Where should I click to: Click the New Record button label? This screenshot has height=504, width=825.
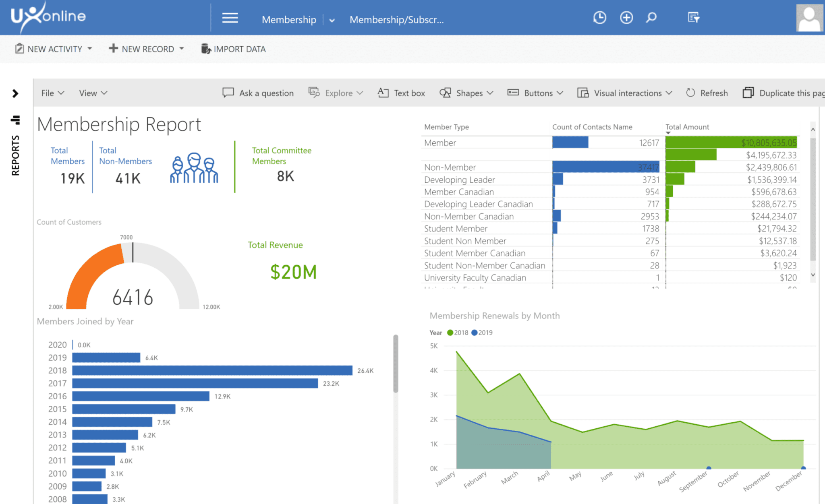tap(148, 49)
